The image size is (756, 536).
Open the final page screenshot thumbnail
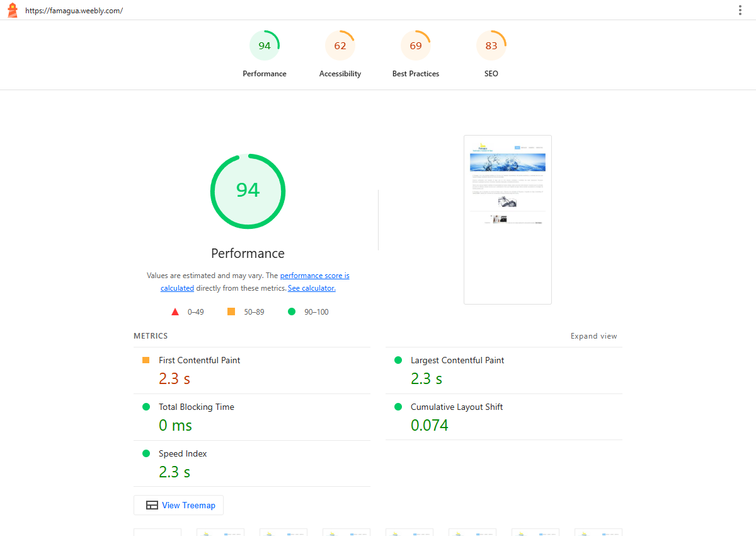508,219
